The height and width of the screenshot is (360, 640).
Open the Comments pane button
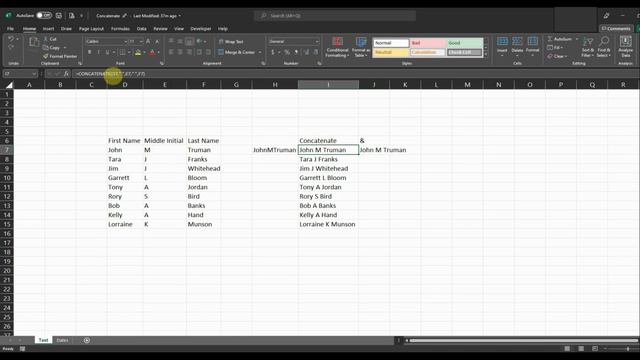coord(616,29)
